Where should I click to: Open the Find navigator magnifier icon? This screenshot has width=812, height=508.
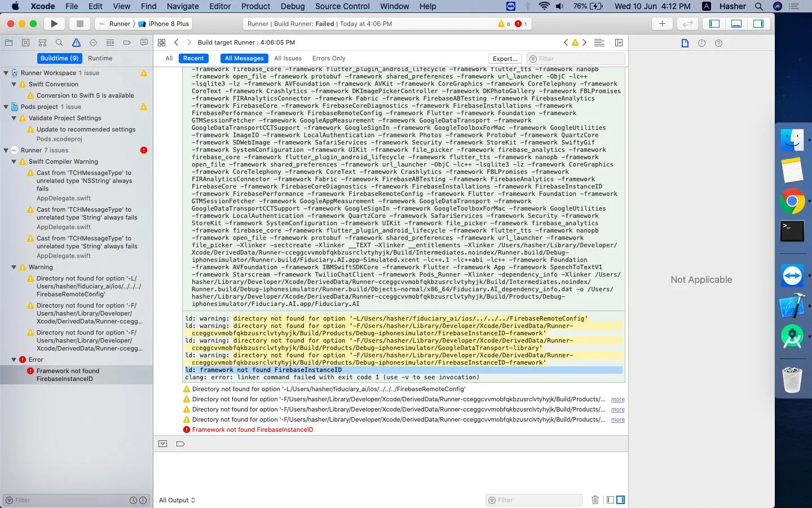tap(59, 42)
